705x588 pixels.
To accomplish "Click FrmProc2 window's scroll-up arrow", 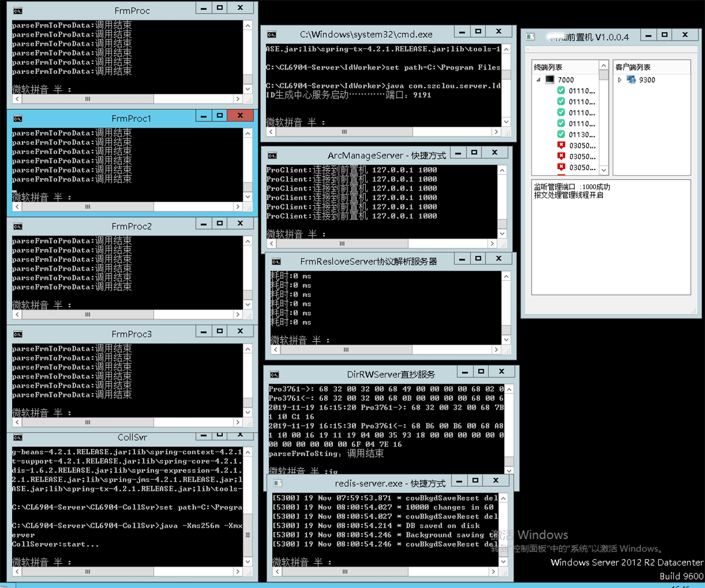I will coord(248,241).
